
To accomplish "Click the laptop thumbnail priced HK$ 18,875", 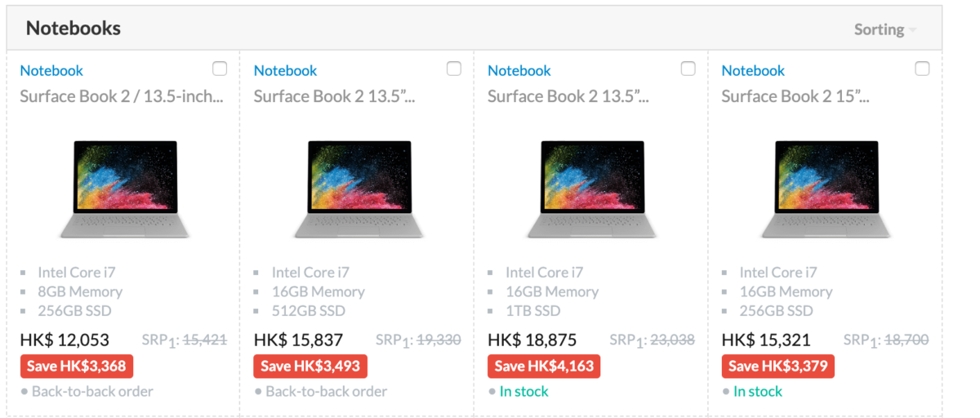I will pyautogui.click(x=592, y=189).
